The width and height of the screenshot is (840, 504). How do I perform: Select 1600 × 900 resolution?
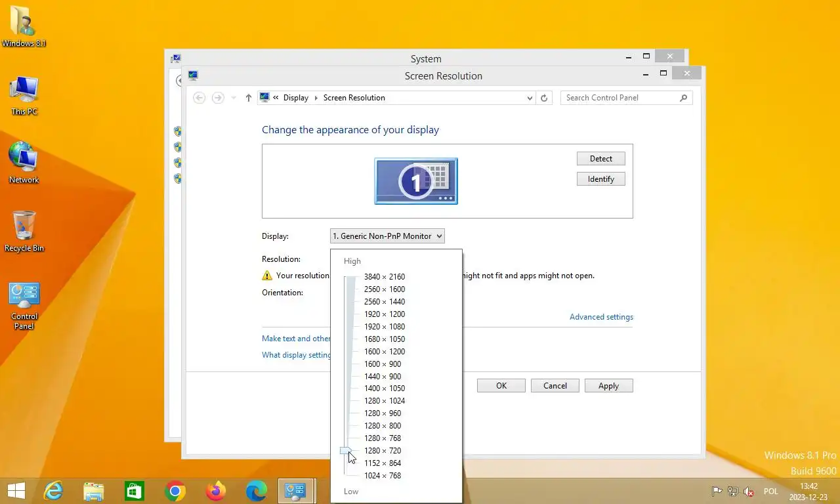(383, 364)
